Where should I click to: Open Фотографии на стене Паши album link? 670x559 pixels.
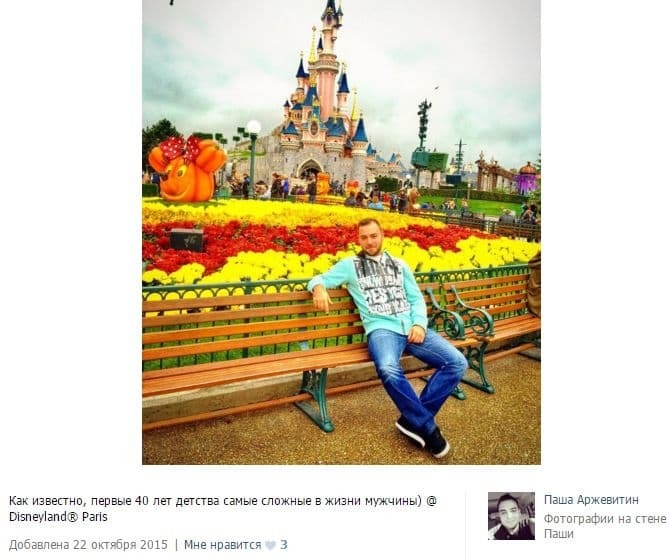tap(605, 526)
